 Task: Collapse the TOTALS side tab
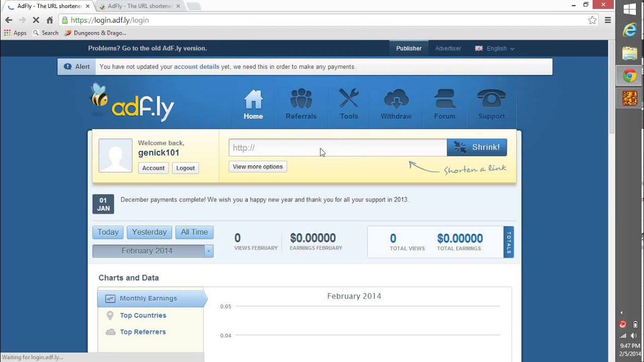pyautogui.click(x=509, y=242)
